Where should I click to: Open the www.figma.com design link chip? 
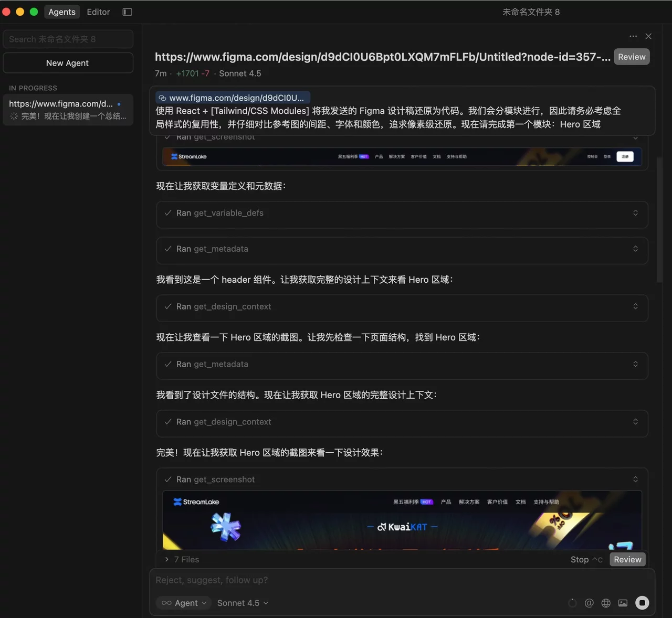coord(232,98)
